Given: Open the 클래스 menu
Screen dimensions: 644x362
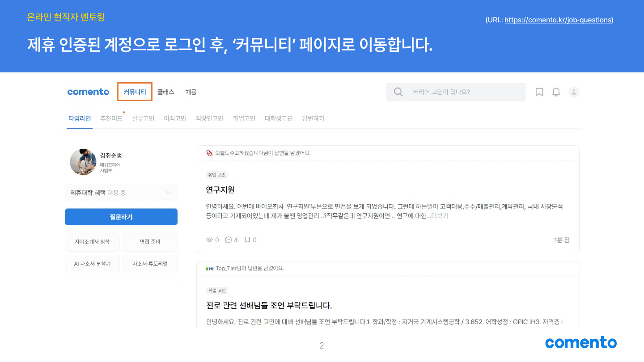Looking at the screenshot, I should [165, 92].
